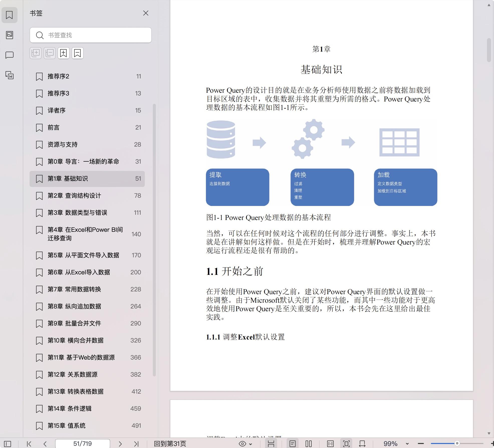
Task: Open 第14章 条件逻辑 bookmark
Action: tap(87, 409)
